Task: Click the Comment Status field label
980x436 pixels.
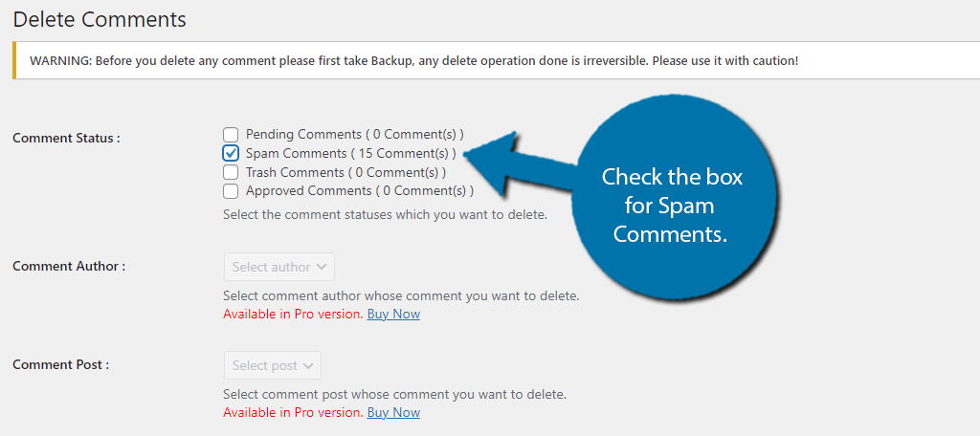Action: [x=66, y=138]
